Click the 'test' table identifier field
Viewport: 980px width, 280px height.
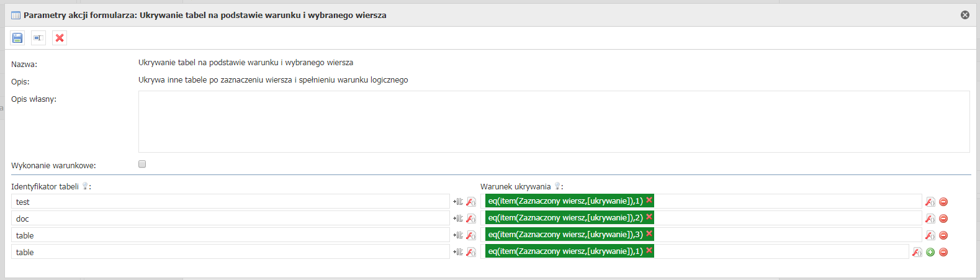point(230,202)
